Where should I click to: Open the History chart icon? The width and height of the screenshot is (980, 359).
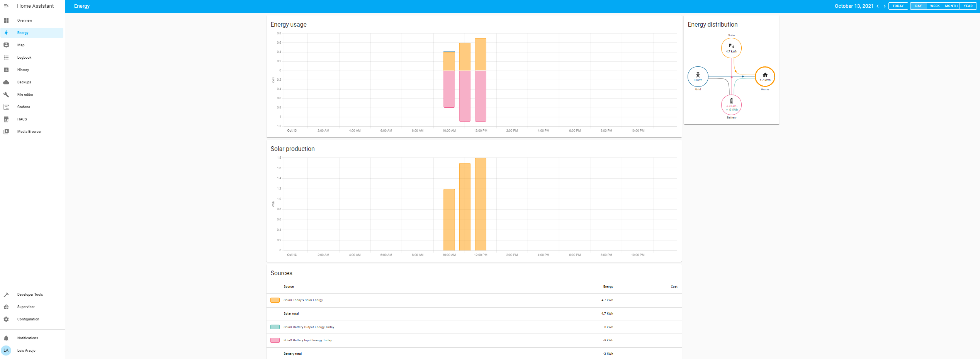pyautogui.click(x=6, y=70)
